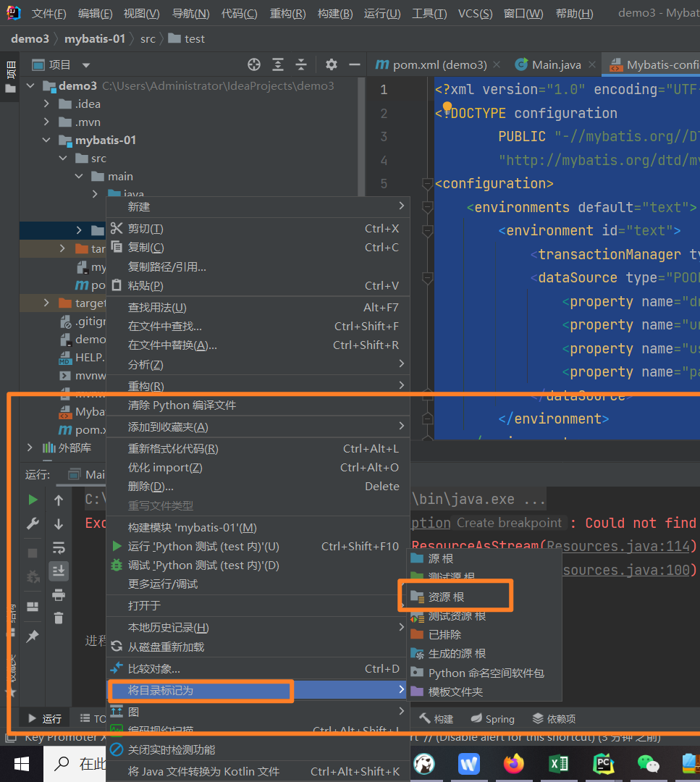Click the green run arrow in Run panel
The image size is (700, 782).
(x=33, y=500)
